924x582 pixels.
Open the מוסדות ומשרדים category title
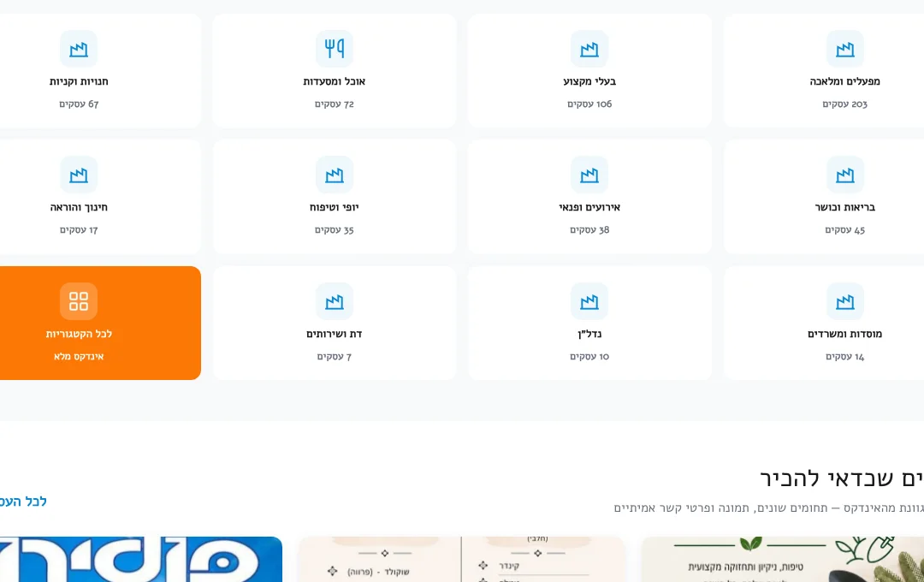pyautogui.click(x=845, y=334)
